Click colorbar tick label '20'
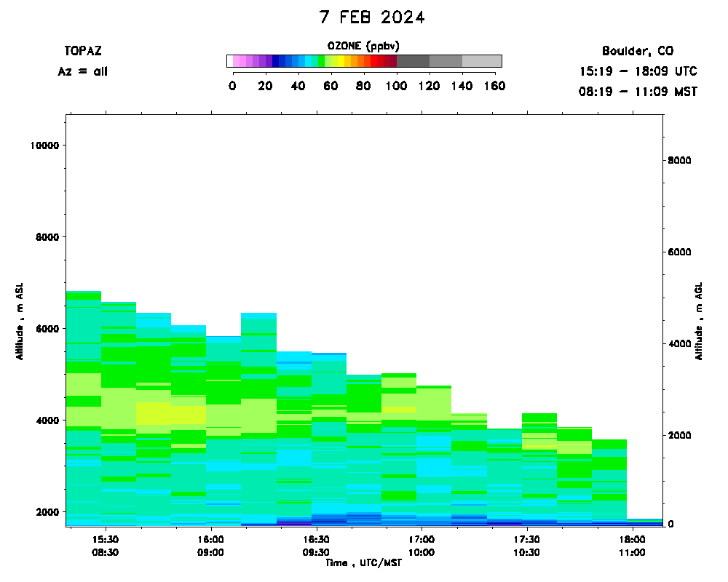Screen dimensions: 728x582 pos(265,86)
